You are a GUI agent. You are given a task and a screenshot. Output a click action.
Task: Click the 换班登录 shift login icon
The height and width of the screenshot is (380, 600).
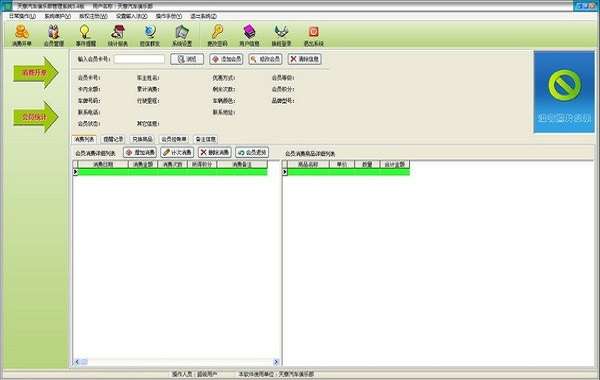click(x=281, y=36)
